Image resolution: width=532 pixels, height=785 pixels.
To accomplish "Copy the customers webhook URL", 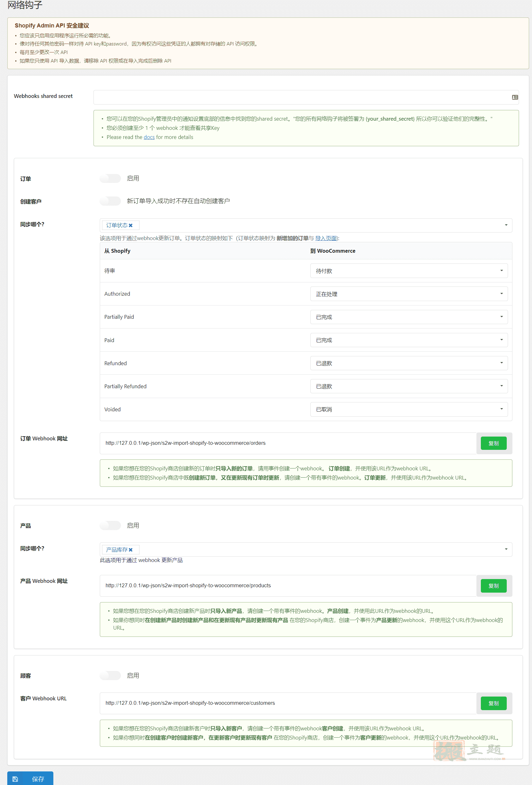I will (493, 703).
